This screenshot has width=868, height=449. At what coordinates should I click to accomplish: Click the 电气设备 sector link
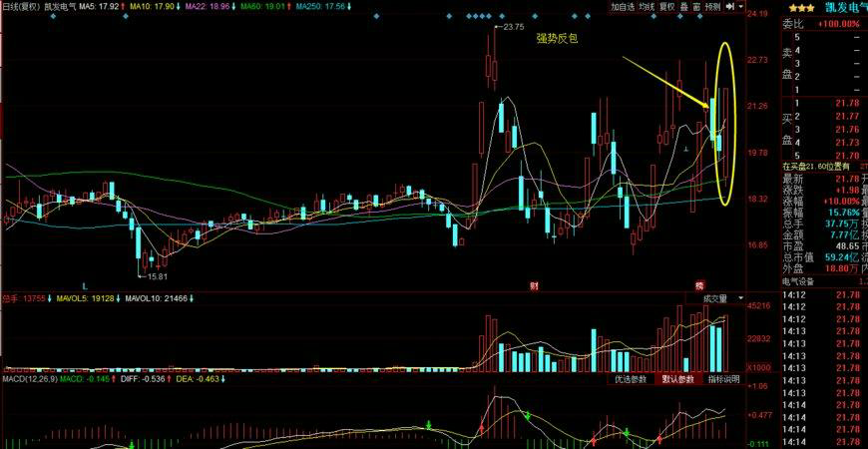click(799, 281)
